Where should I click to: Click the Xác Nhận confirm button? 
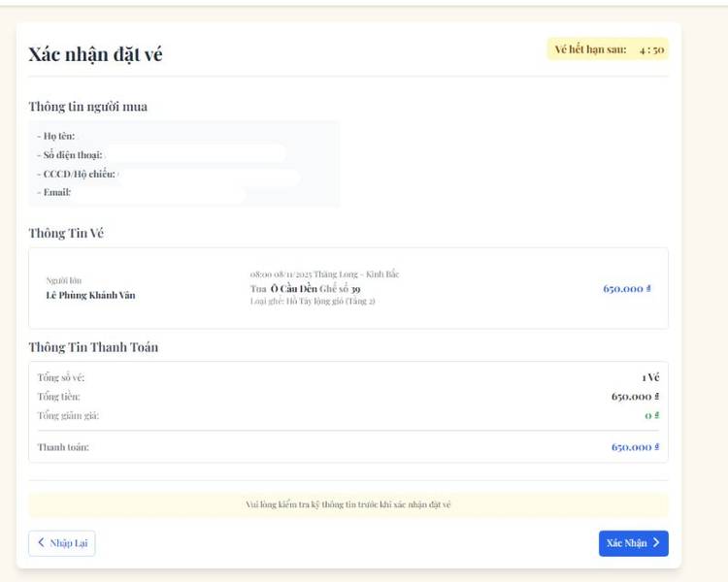[x=633, y=543]
